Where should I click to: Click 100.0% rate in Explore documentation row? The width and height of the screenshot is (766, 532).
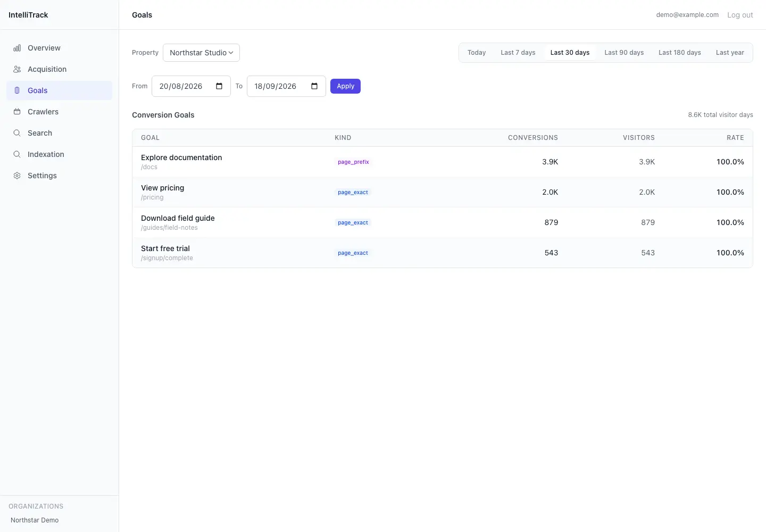pyautogui.click(x=730, y=162)
